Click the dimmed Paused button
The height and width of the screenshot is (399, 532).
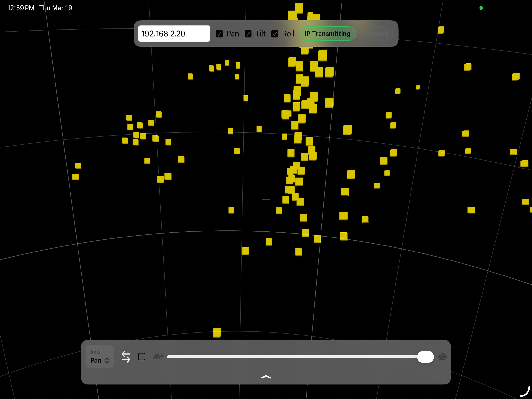(377, 34)
